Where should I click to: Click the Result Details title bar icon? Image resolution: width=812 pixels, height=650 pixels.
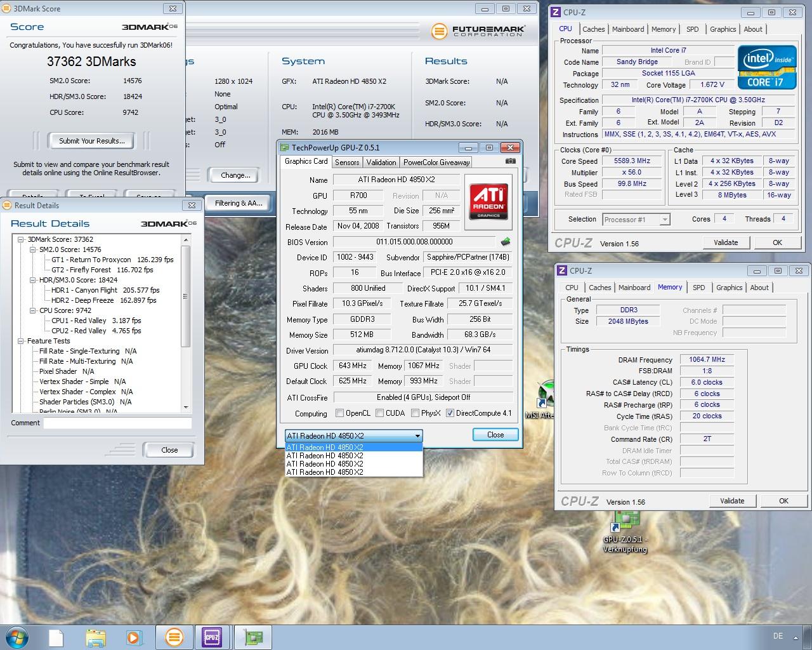click(6, 205)
